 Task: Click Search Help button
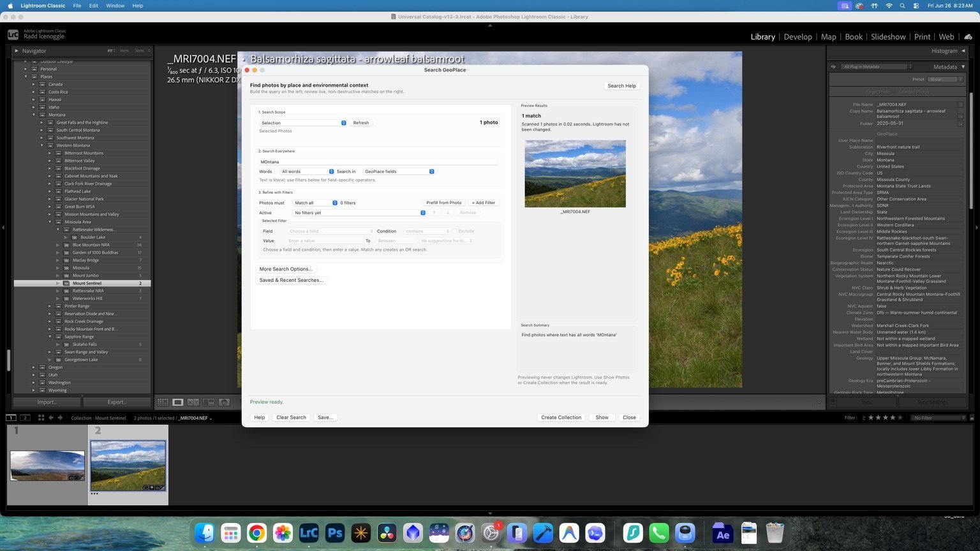pos(622,86)
